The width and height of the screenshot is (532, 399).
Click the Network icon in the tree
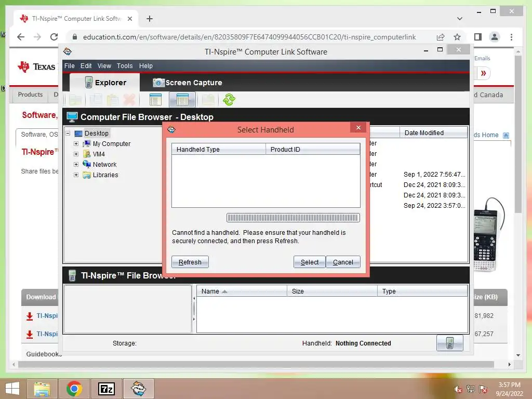[x=87, y=165]
